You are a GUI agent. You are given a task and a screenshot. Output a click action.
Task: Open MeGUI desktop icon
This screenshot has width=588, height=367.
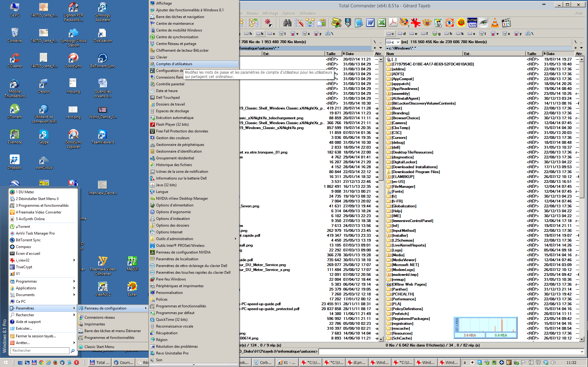point(132,264)
